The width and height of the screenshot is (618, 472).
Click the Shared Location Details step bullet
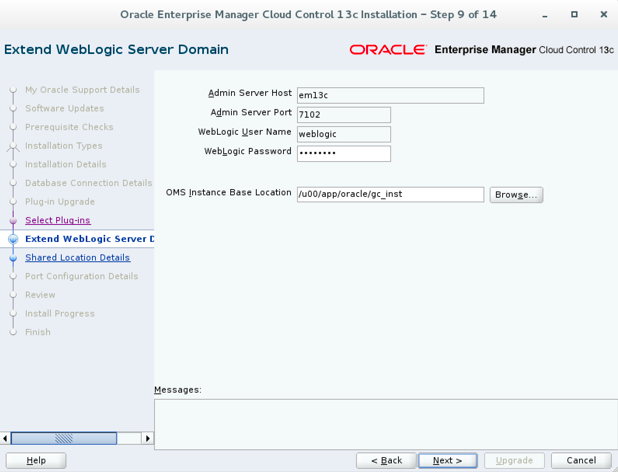pyautogui.click(x=13, y=258)
